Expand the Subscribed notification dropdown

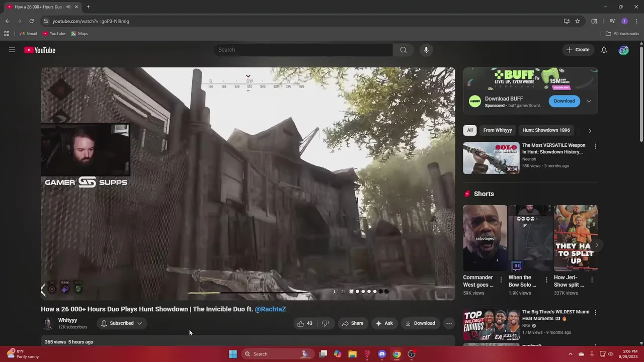(139, 323)
